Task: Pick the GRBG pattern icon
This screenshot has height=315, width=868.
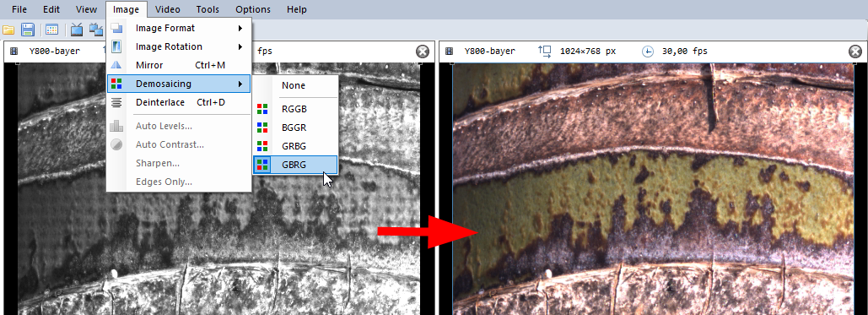Action: (x=261, y=146)
